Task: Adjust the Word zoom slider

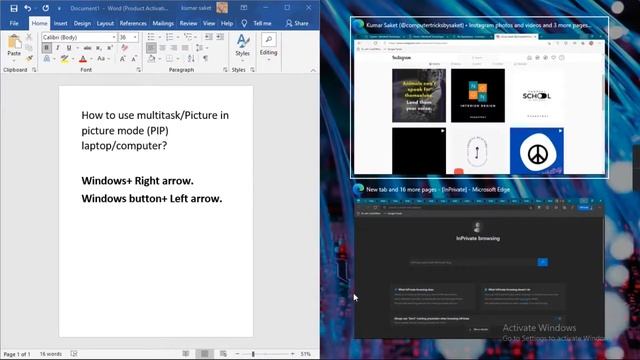Action: (x=253, y=354)
